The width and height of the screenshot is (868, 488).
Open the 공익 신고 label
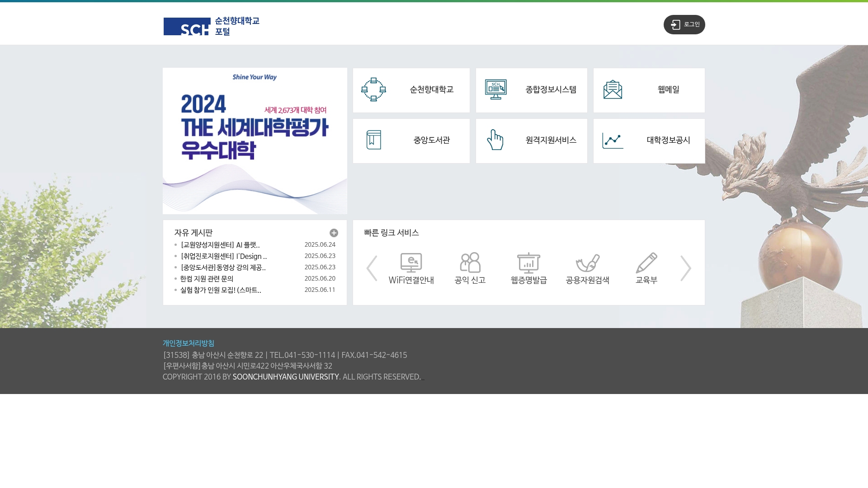[470, 280]
